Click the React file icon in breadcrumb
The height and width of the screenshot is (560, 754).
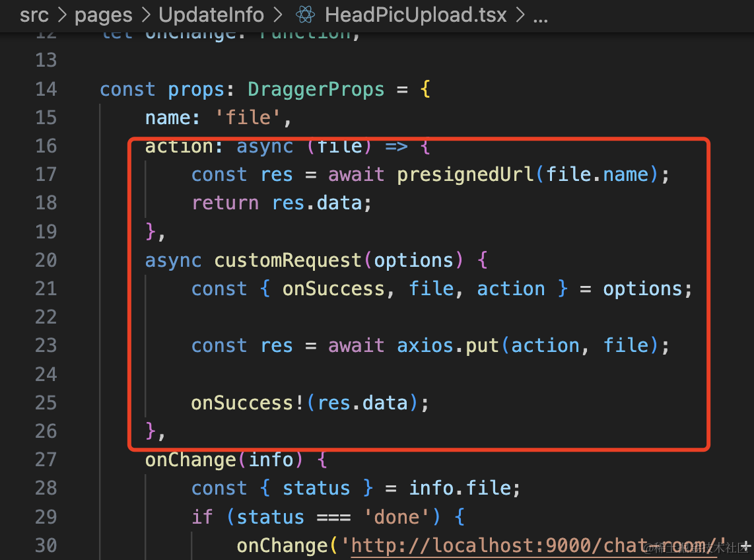point(304,15)
